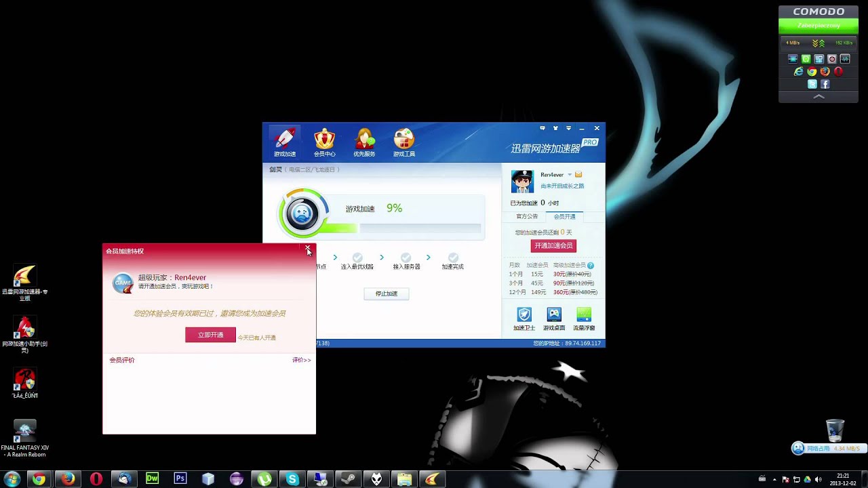868x488 pixels.
Task: Open the 会员中心 crown icon
Action: coord(325,142)
